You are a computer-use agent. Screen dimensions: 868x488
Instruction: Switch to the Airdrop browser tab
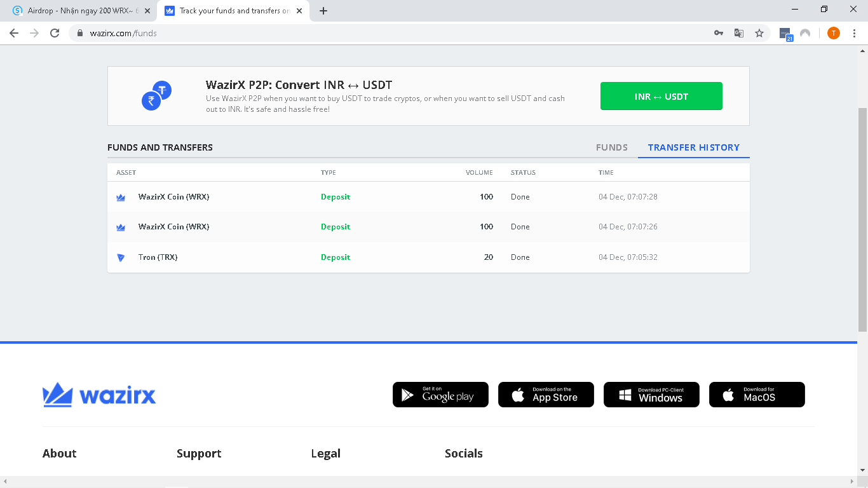79,11
